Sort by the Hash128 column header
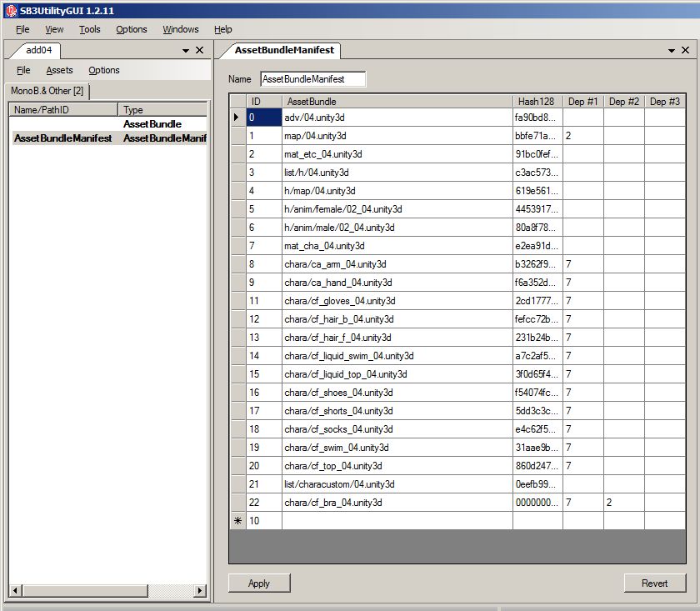The image size is (700, 611). pyautogui.click(x=535, y=102)
